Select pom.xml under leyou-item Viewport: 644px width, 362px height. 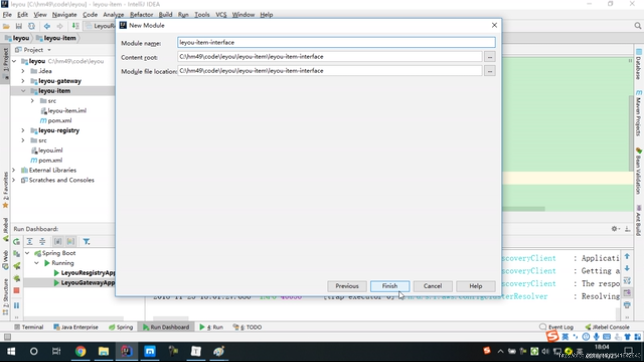click(56, 120)
